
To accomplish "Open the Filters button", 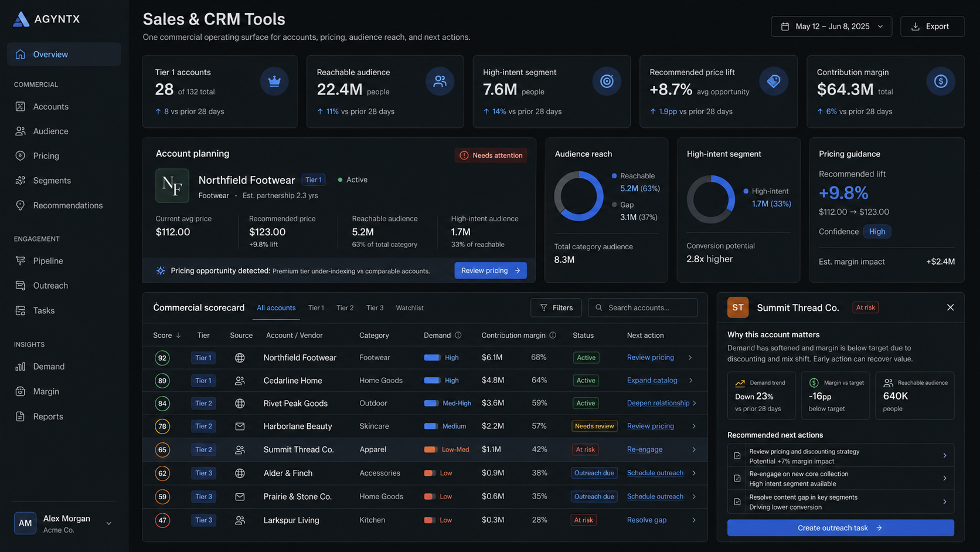I will [556, 307].
